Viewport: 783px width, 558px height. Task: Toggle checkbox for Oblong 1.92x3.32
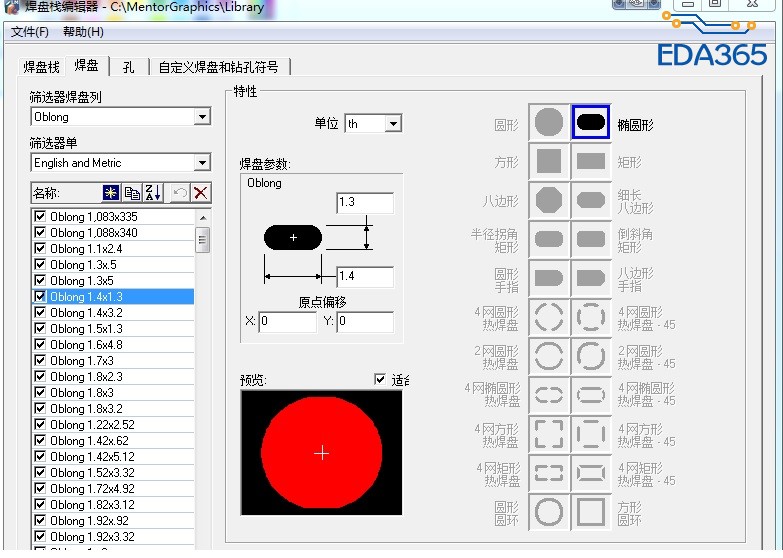[40, 536]
